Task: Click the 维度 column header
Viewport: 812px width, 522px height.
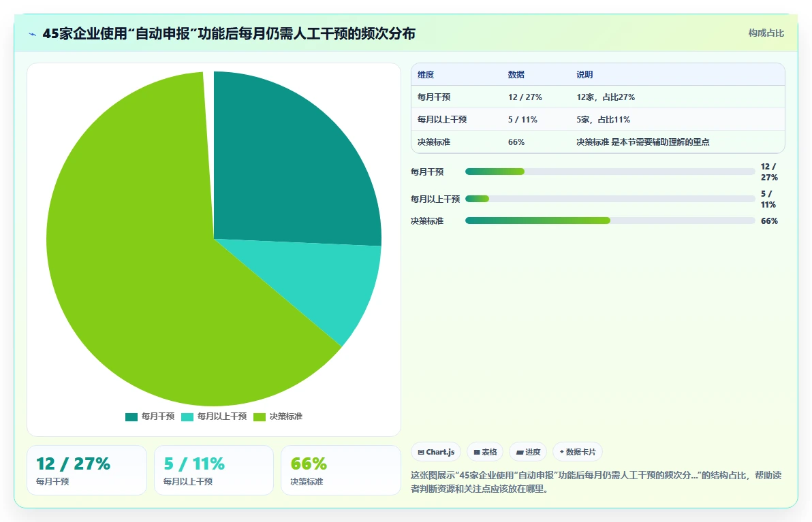Action: coord(426,74)
